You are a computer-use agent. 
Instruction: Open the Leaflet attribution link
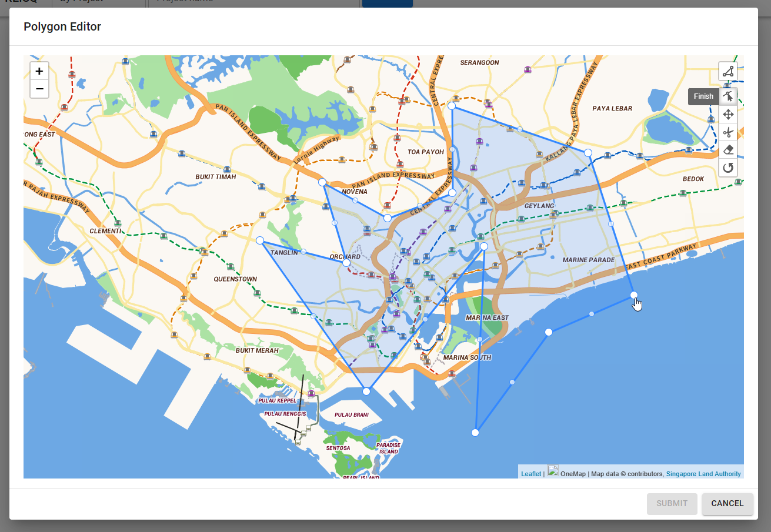coord(531,474)
